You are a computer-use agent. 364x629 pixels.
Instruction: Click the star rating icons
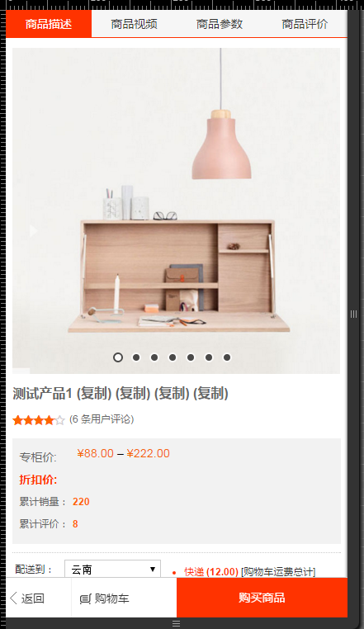pyautogui.click(x=39, y=420)
